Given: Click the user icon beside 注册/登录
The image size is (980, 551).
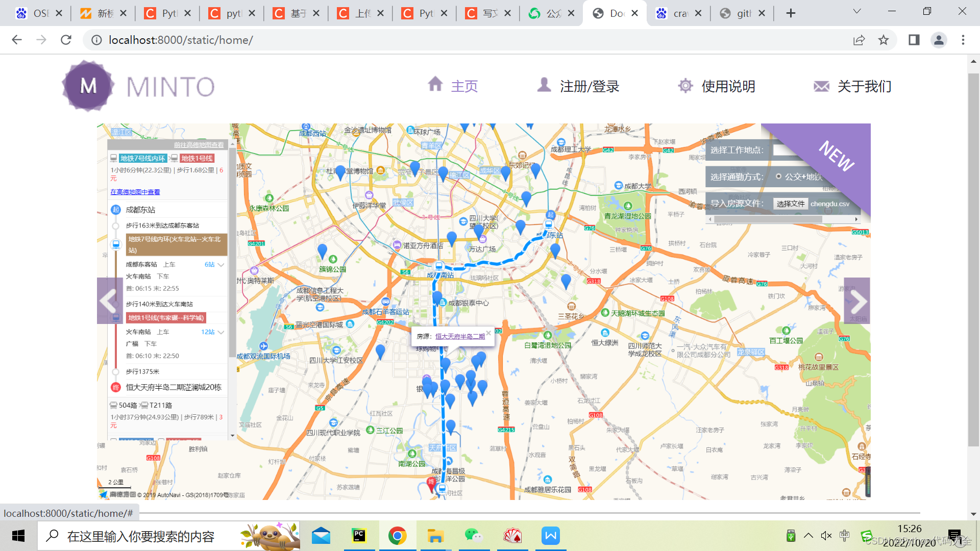Looking at the screenshot, I should pos(544,85).
